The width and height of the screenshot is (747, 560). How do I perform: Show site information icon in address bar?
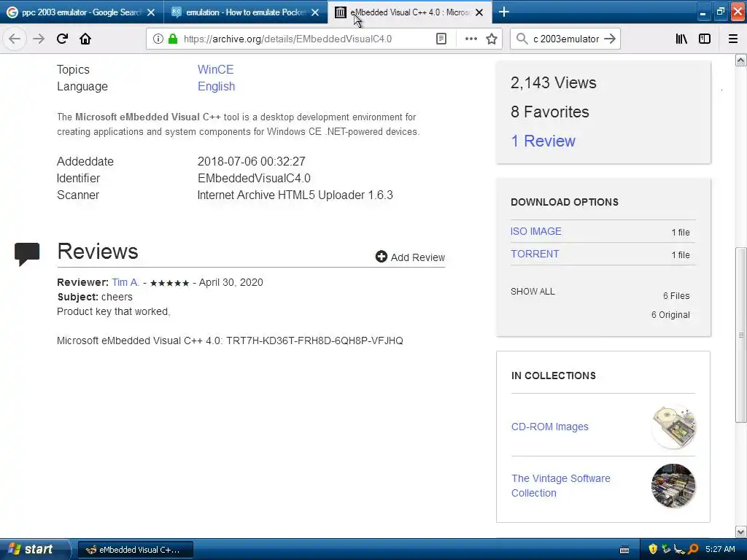click(x=158, y=39)
